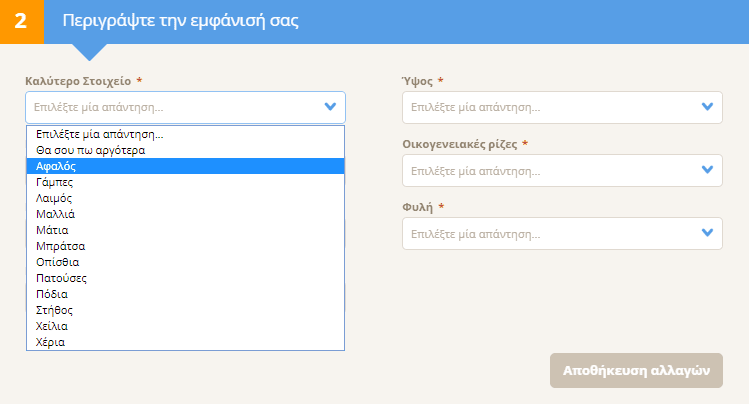749x404 pixels.
Task: Pick Μπράτσα from the options
Action: tap(185, 246)
